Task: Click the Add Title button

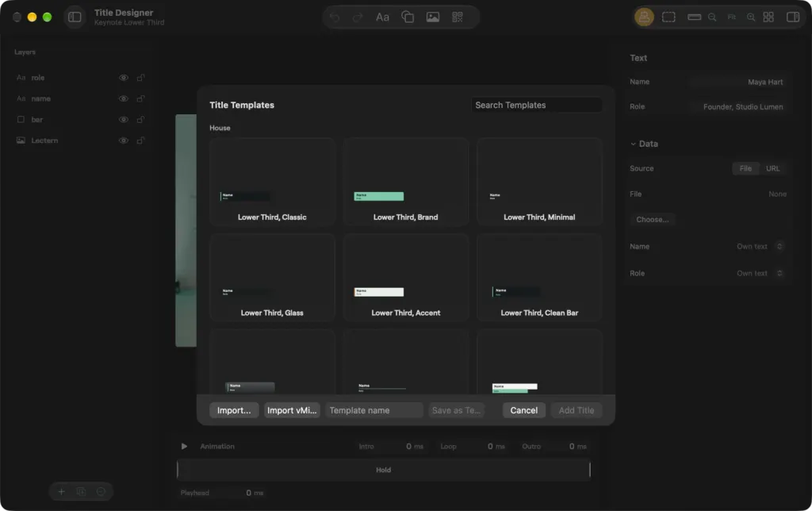Action: pyautogui.click(x=576, y=410)
